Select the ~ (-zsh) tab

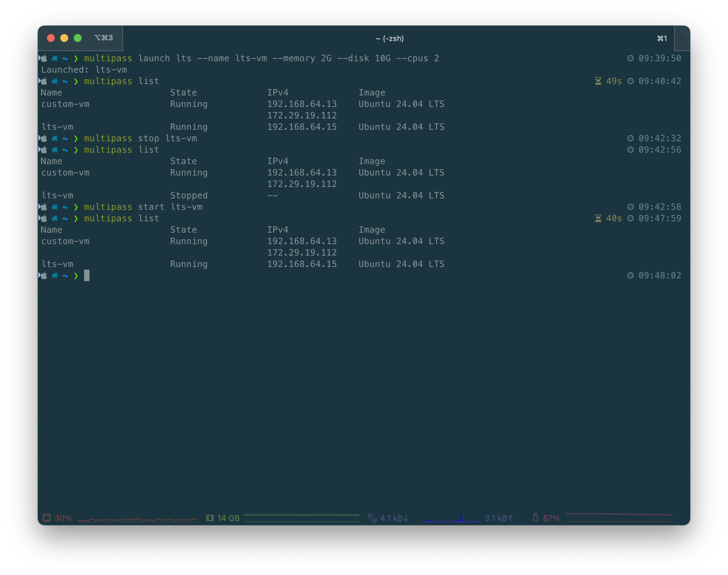390,38
